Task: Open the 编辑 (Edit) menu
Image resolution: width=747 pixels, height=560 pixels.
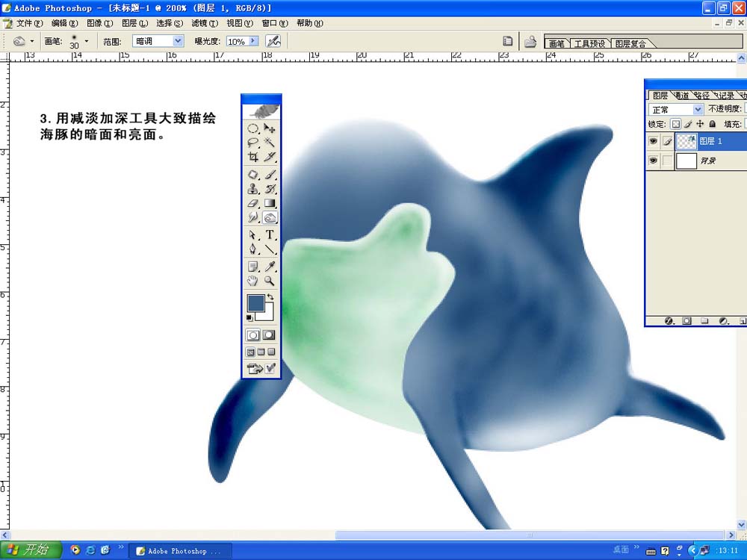Action: pos(64,23)
